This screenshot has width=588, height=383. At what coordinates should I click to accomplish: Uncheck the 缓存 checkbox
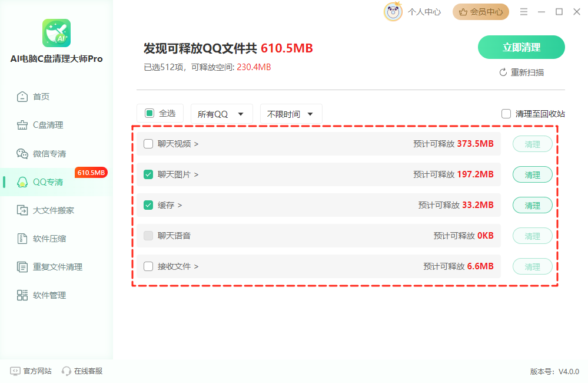tap(148, 205)
